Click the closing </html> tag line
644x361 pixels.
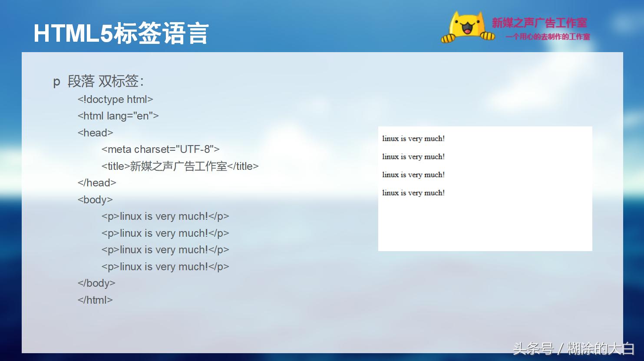coord(95,300)
